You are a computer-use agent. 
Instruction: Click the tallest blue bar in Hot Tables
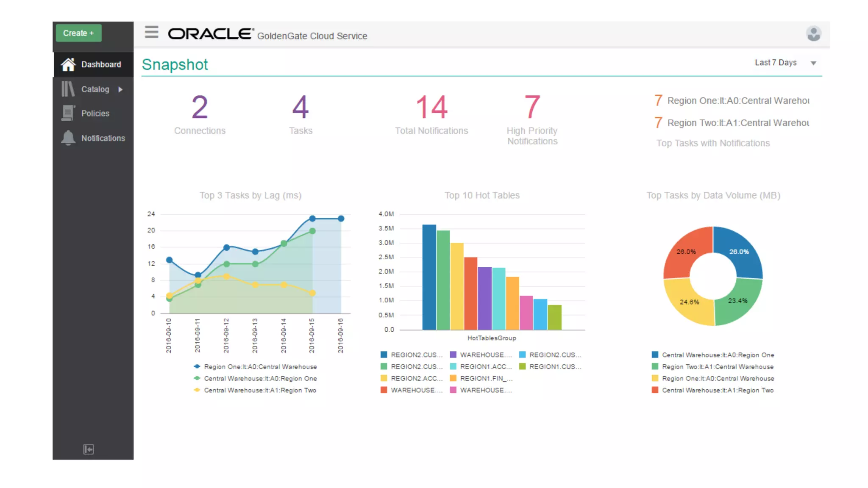tap(429, 277)
